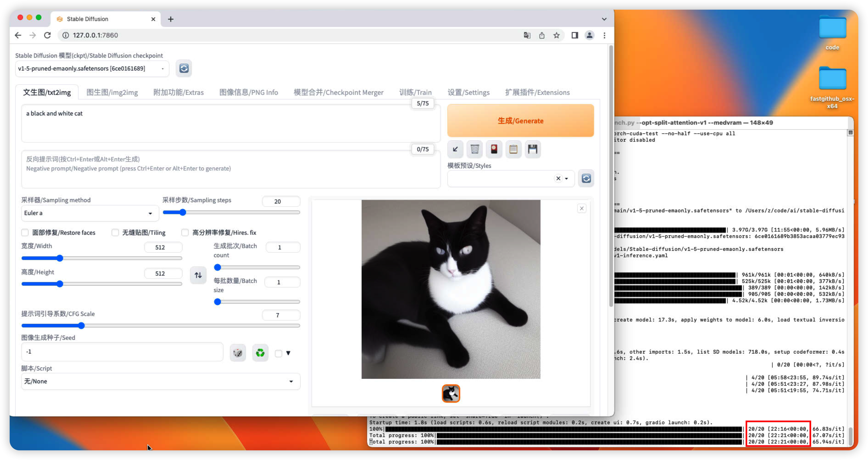
Task: Switch to the 图生图/img2img tab
Action: [x=112, y=93]
